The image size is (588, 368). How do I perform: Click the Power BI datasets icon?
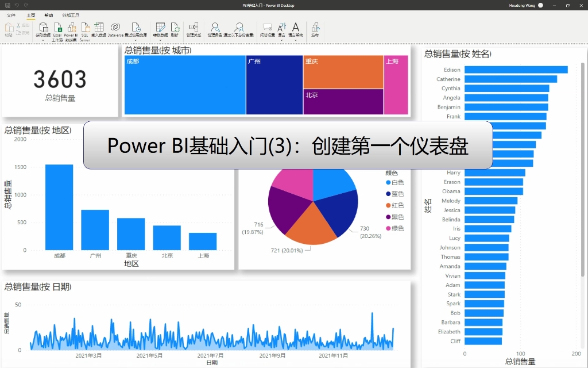[x=71, y=28]
